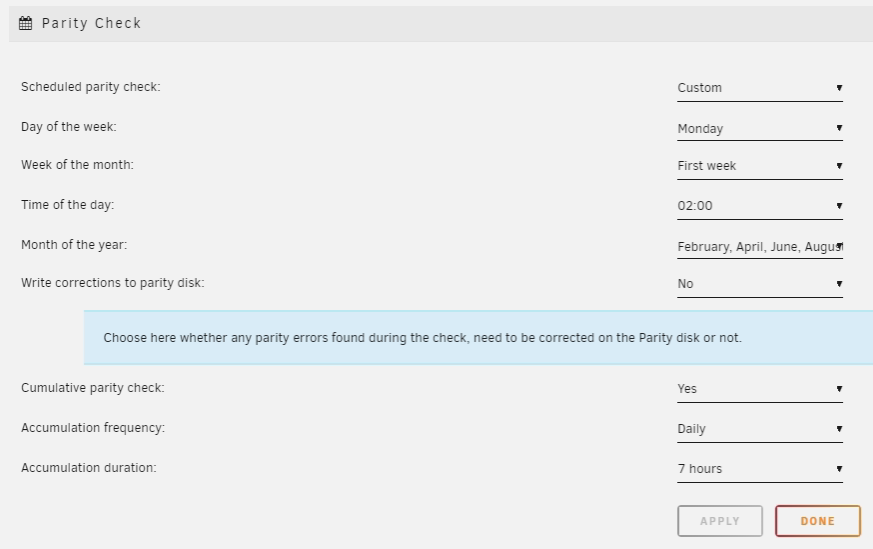873x549 pixels.
Task: Click the parity errors help text box
Action: [x=478, y=338]
